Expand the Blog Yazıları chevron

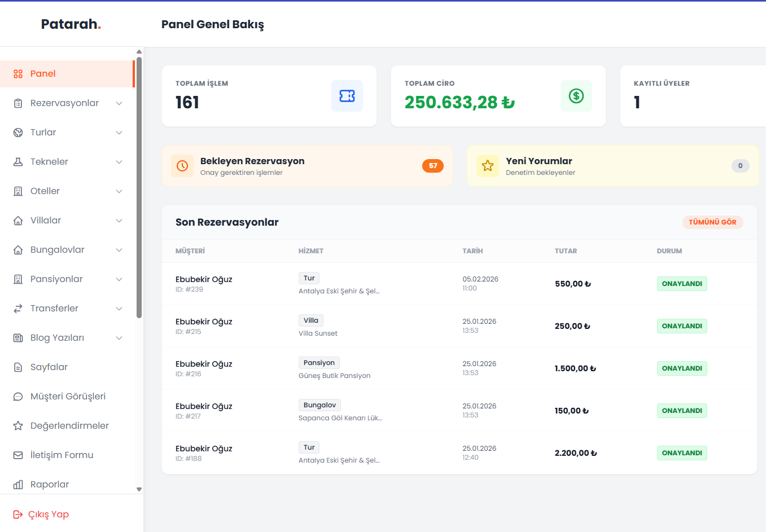point(119,338)
